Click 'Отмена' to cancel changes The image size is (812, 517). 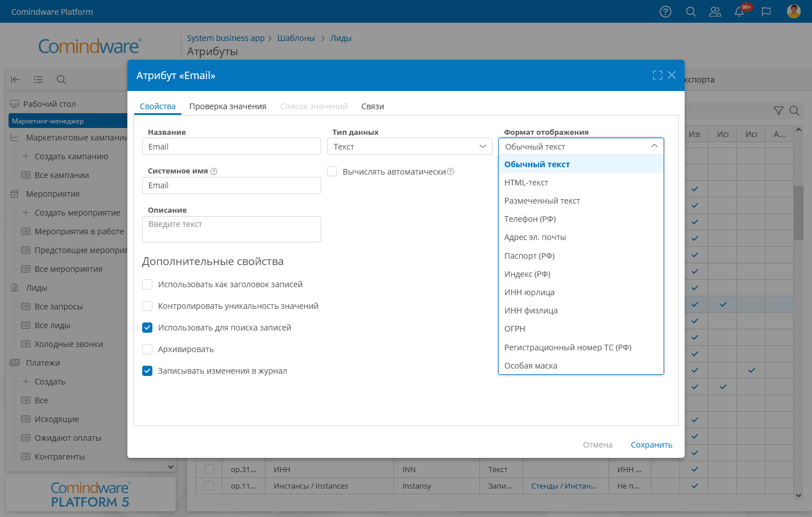pos(597,445)
